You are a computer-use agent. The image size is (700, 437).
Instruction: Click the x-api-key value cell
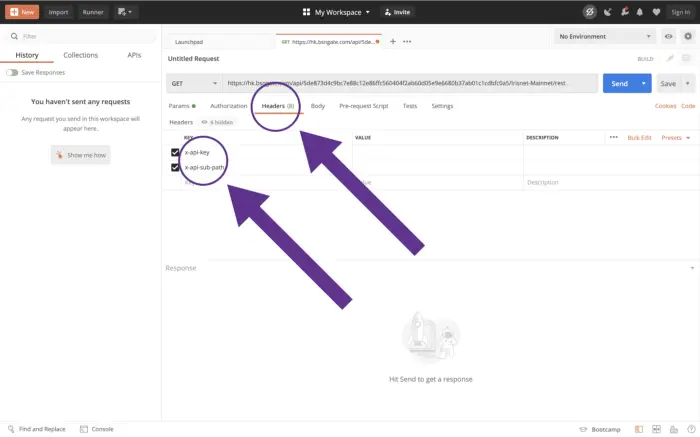(438, 152)
